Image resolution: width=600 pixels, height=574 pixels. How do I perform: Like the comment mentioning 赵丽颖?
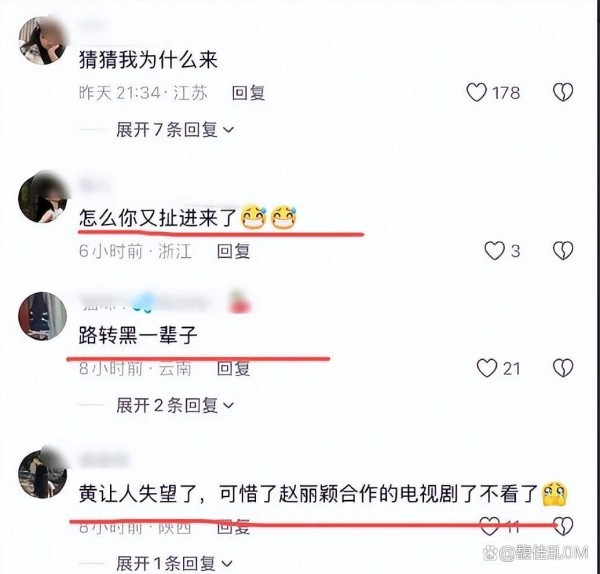pyautogui.click(x=490, y=526)
